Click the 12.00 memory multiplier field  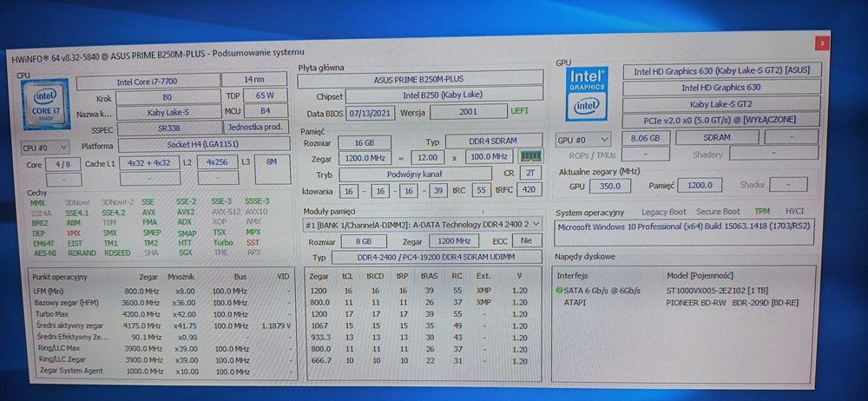pos(427,157)
